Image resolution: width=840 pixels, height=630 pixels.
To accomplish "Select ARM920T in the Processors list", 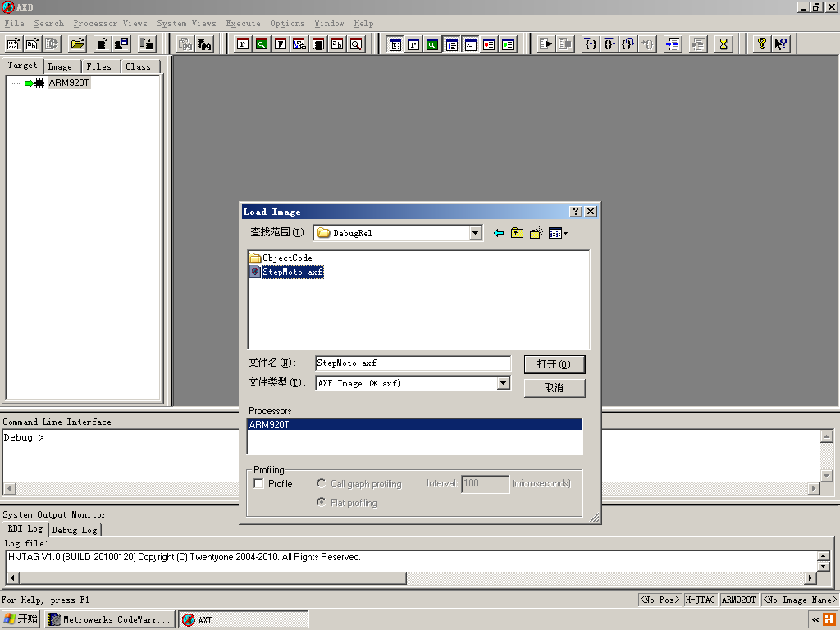I will pyautogui.click(x=414, y=425).
